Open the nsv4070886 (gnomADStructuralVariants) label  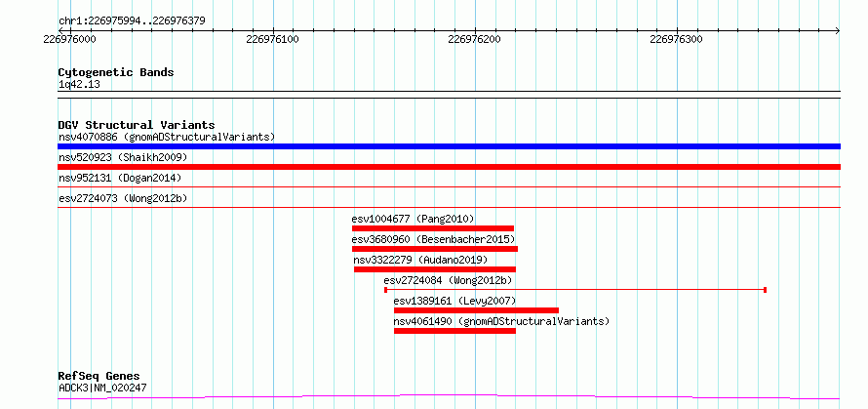tap(167, 137)
